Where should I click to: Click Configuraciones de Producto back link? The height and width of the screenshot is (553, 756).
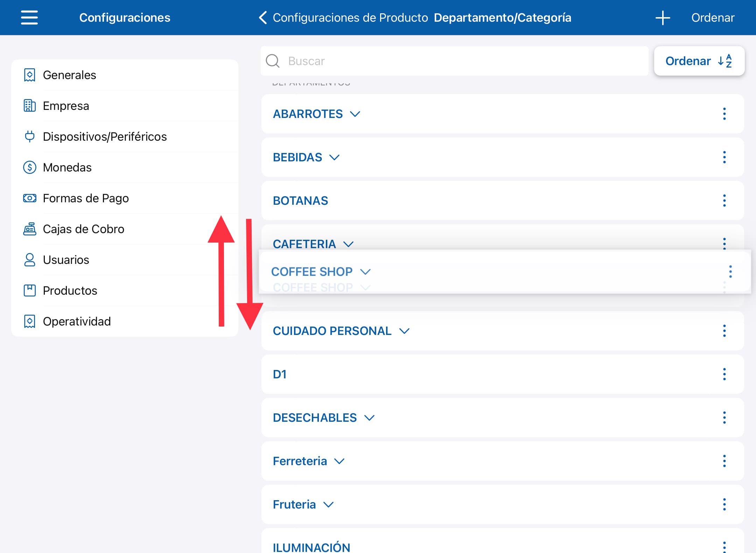(350, 17)
